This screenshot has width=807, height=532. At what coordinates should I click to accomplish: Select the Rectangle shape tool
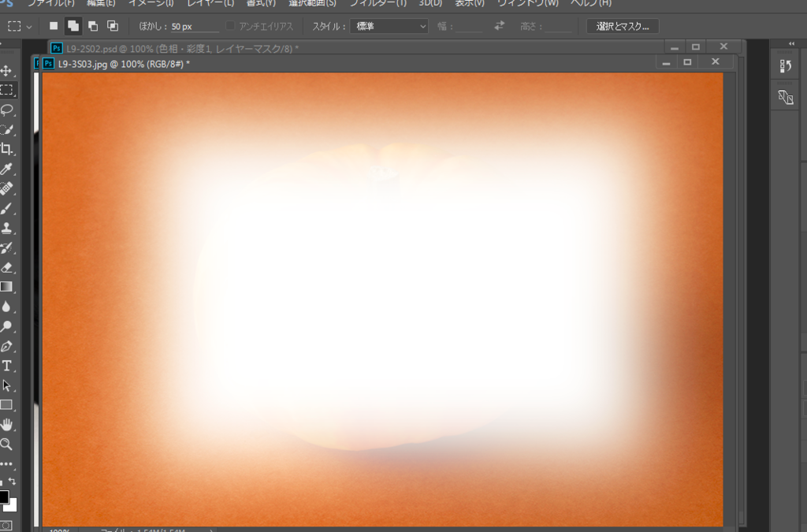(6, 405)
